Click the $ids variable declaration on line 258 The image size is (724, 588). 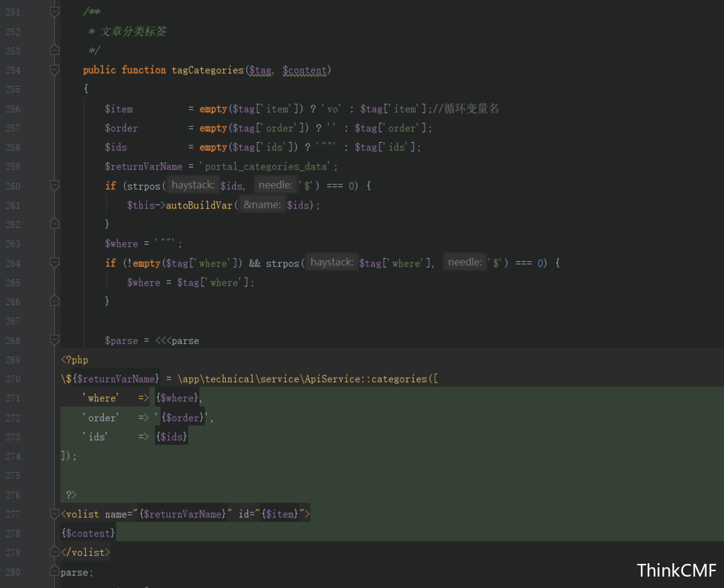(x=116, y=148)
